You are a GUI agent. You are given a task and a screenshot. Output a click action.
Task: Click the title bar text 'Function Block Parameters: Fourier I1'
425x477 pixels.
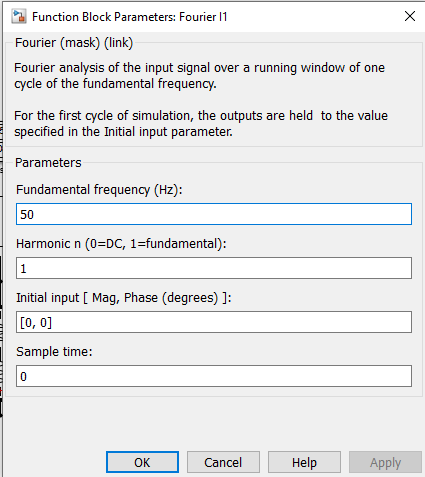pos(130,17)
